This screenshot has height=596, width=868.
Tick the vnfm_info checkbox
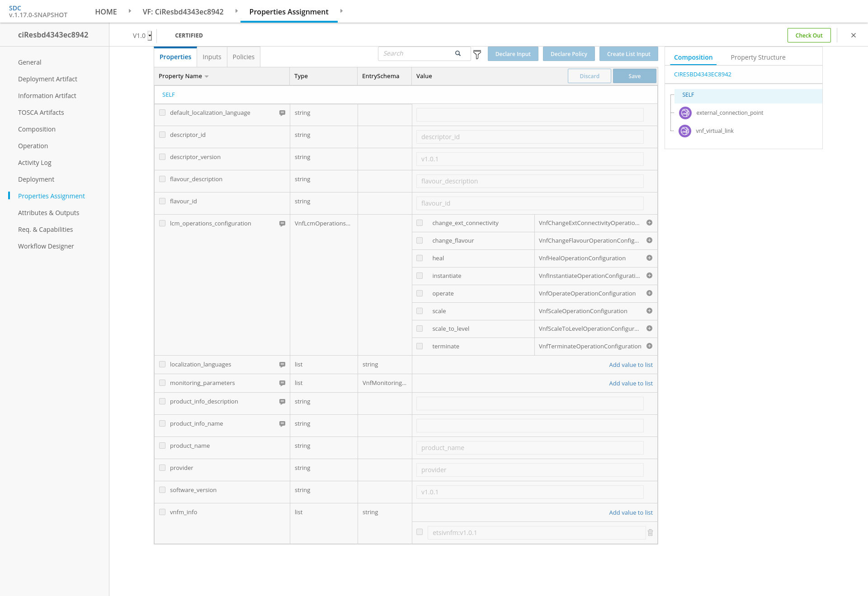[162, 512]
